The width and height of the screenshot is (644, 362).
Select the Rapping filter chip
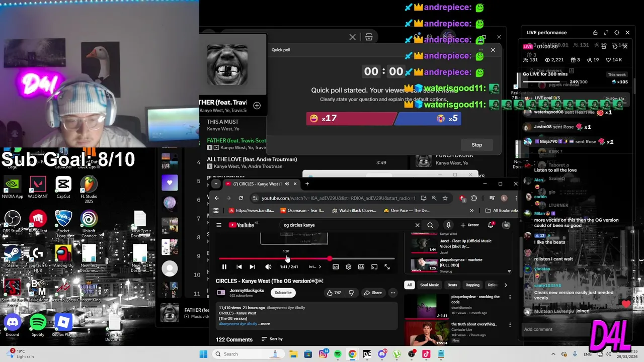pos(472,285)
